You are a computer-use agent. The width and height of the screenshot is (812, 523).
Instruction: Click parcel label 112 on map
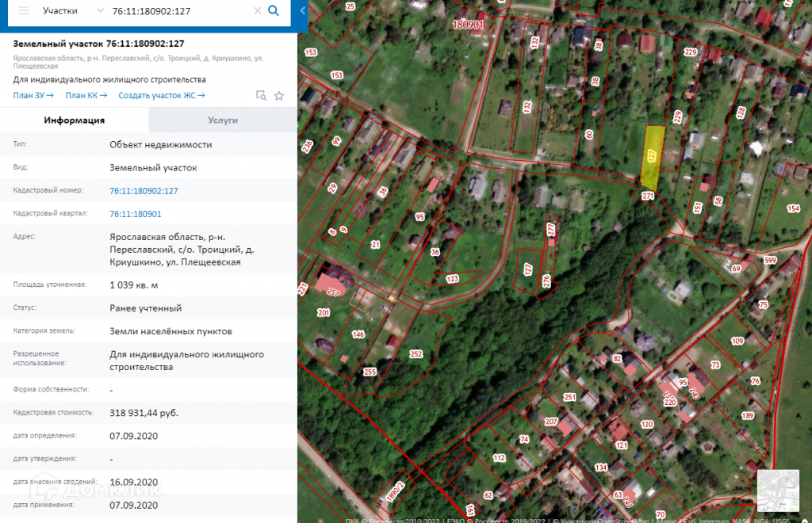500,458
